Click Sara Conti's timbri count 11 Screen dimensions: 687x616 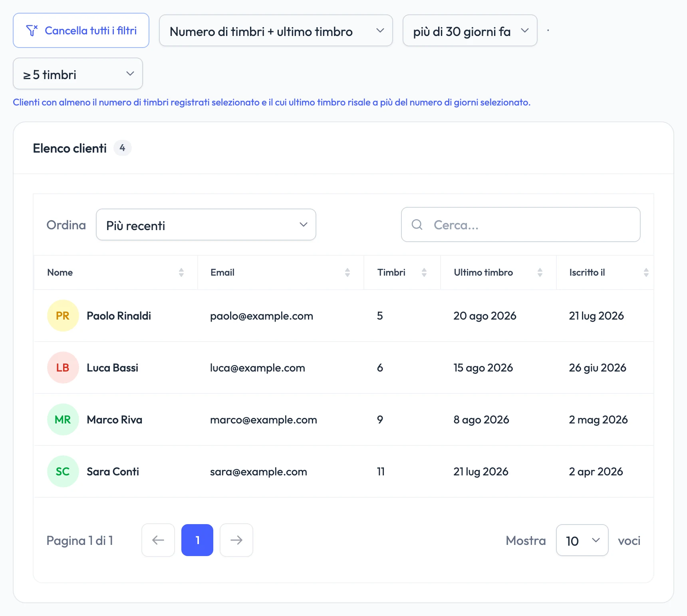click(x=381, y=471)
